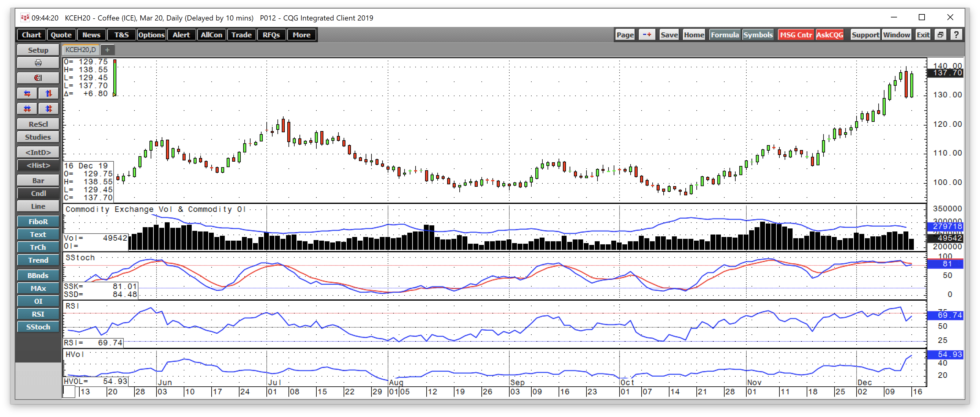Image resolution: width=980 pixels, height=417 pixels.
Task: Toggle the RSI study button
Action: [38, 314]
